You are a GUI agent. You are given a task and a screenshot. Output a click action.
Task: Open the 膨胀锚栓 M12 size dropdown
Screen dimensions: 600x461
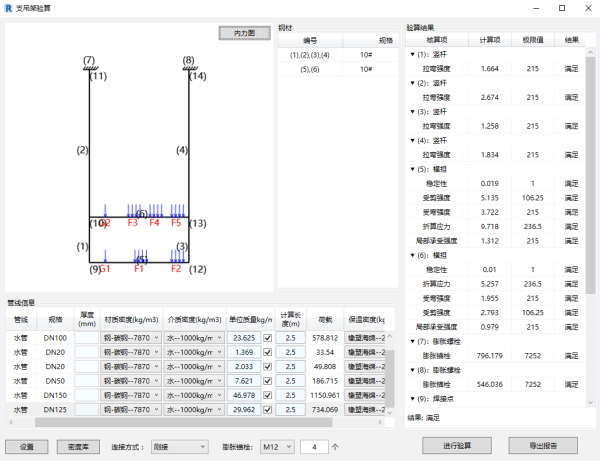click(276, 446)
